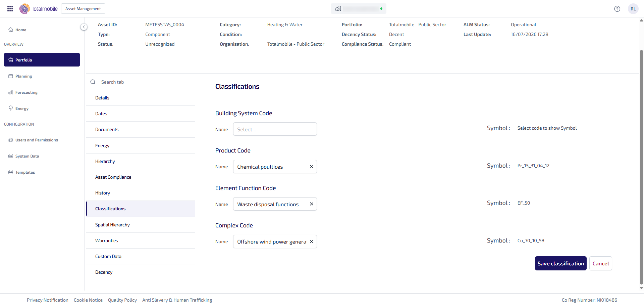Click the page vertical scrollbar
This screenshot has height=306, width=644.
641,167
